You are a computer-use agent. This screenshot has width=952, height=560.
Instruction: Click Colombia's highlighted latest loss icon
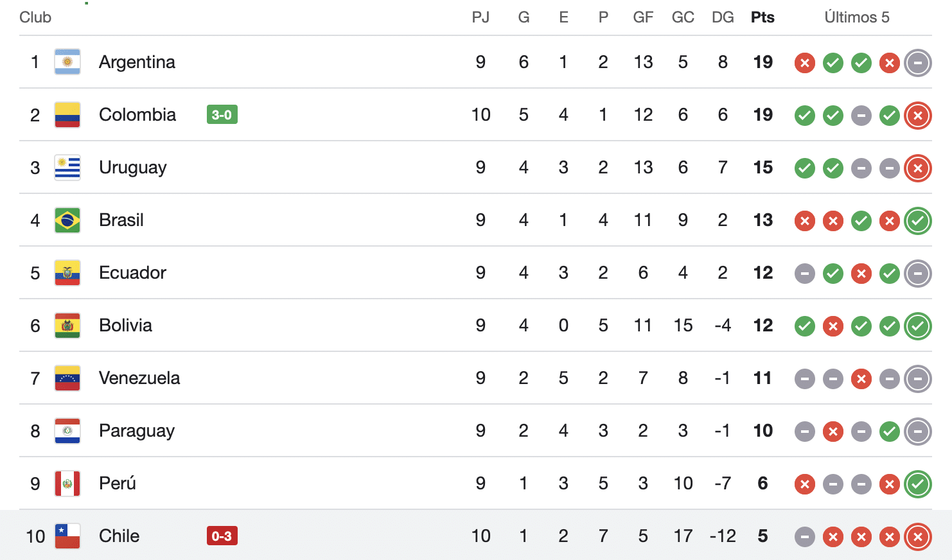click(917, 116)
